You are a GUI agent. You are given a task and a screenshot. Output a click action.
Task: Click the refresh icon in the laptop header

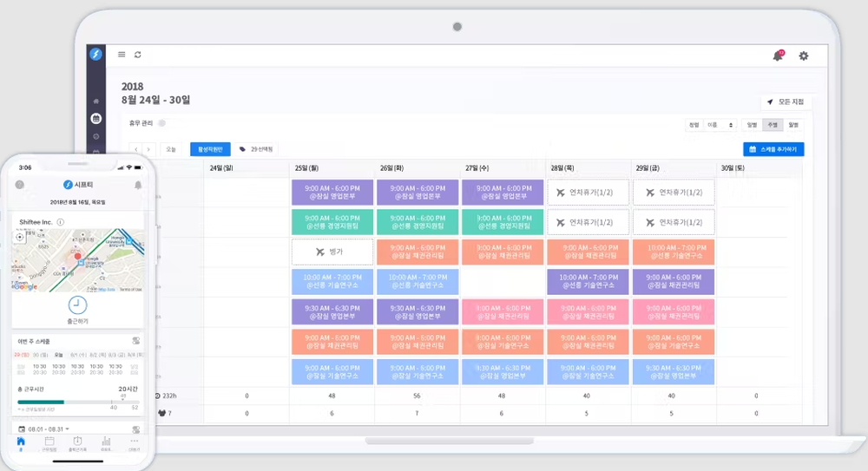coord(138,55)
